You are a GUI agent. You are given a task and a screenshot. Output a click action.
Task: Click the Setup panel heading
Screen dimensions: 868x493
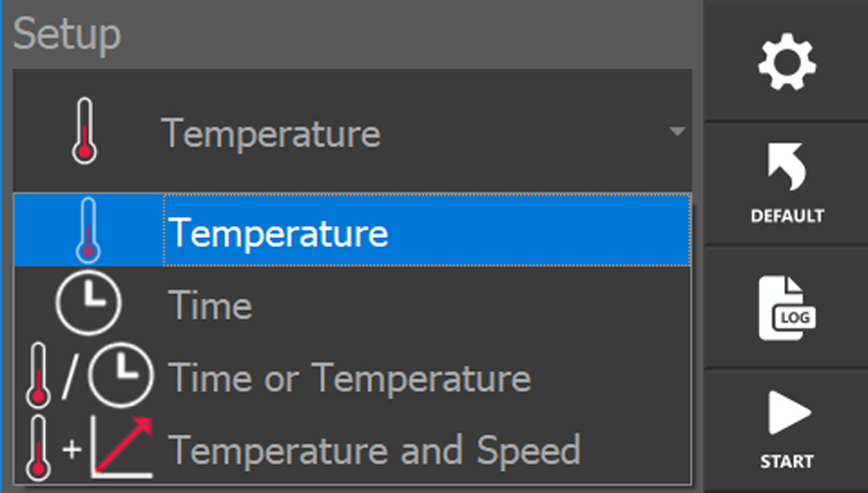pos(67,33)
